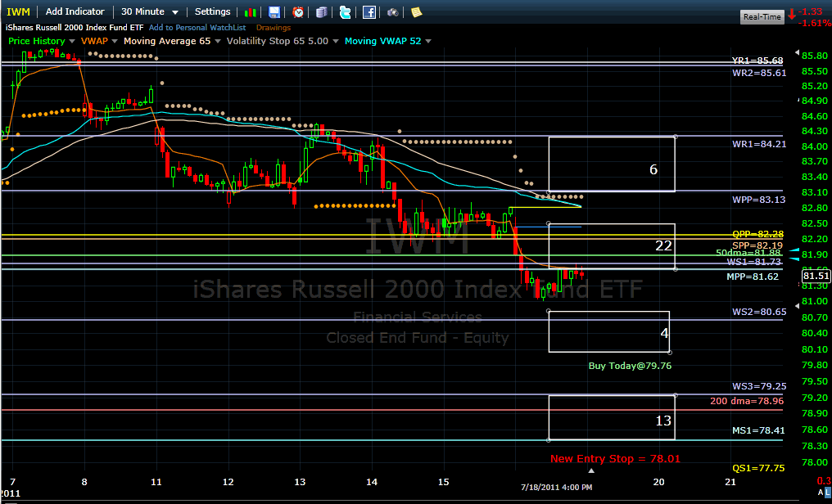832x504 pixels.
Task: Click the 7/18/2011 4:00 PM timestamp
Action: 557,488
